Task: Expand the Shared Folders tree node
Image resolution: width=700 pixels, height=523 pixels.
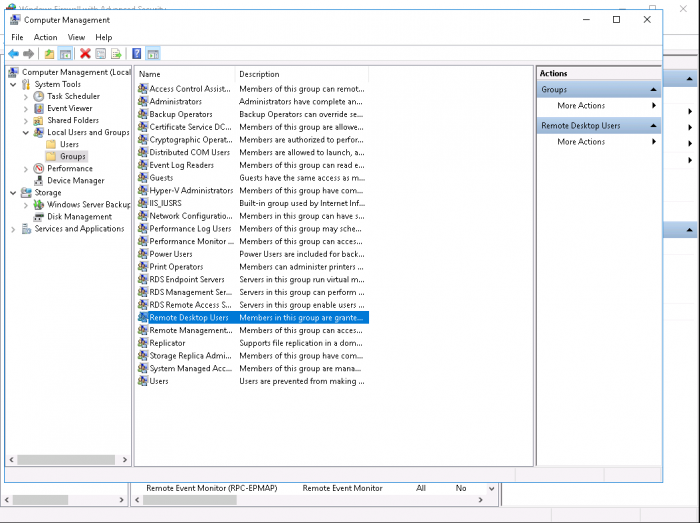Action: click(x=25, y=120)
